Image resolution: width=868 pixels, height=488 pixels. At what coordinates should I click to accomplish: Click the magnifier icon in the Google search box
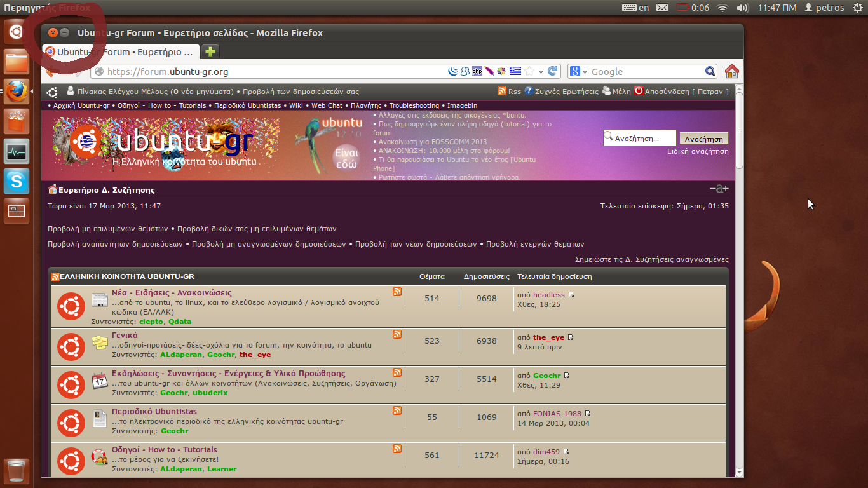point(710,72)
